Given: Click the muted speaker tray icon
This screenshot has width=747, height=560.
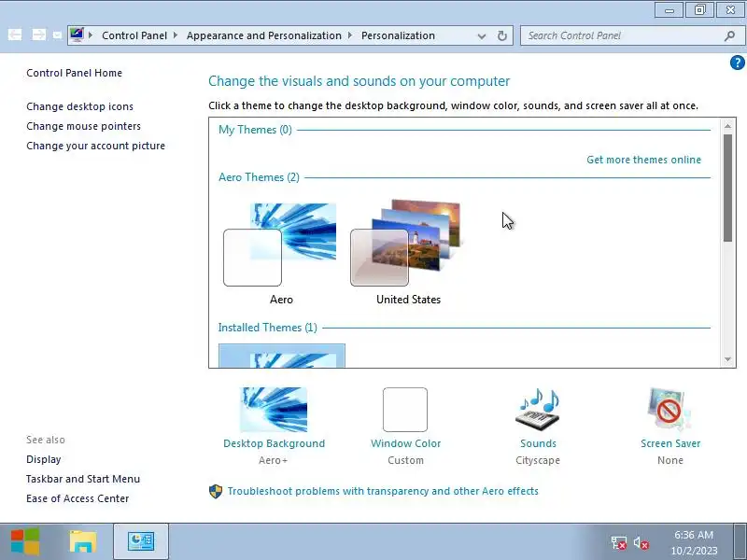Looking at the screenshot, I should [641, 543].
